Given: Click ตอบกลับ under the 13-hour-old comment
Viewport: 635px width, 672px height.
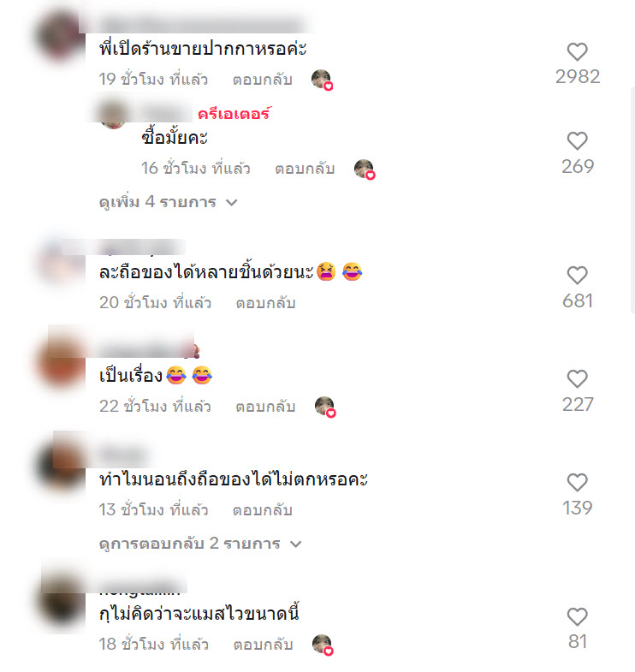Looking at the screenshot, I should click(x=262, y=510).
